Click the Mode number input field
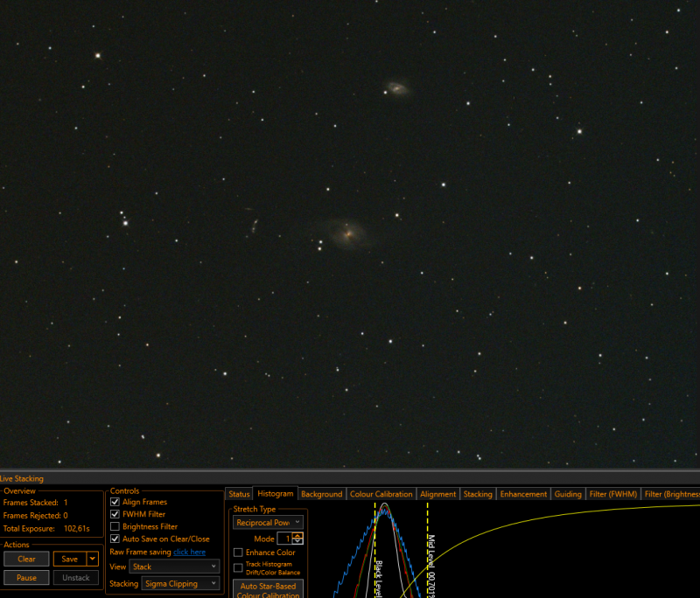The width and height of the screenshot is (700, 598). [x=285, y=539]
